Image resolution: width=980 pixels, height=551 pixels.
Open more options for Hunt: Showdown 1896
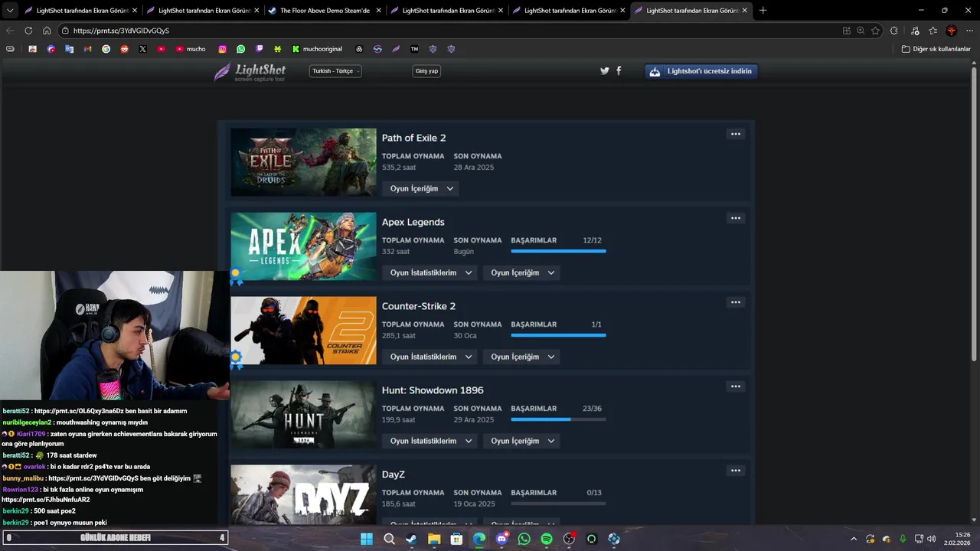[x=736, y=386]
